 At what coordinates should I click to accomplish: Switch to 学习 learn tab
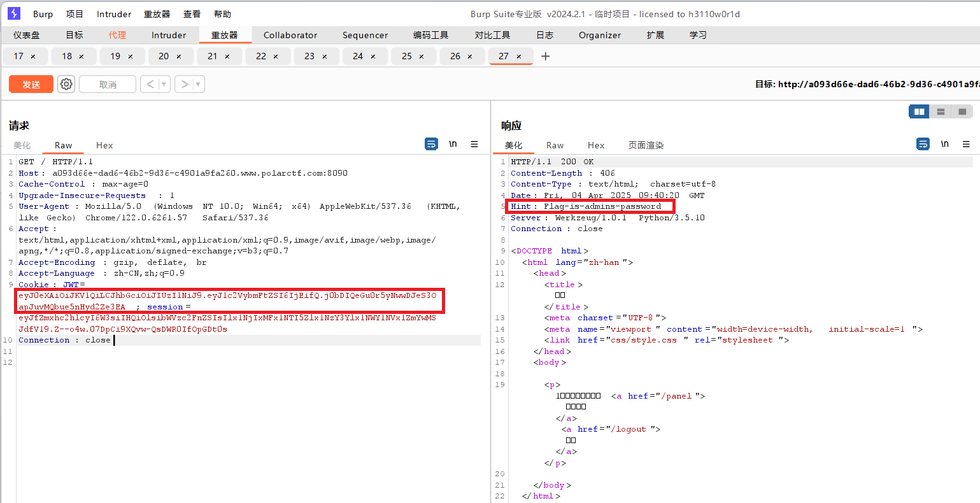pos(698,35)
